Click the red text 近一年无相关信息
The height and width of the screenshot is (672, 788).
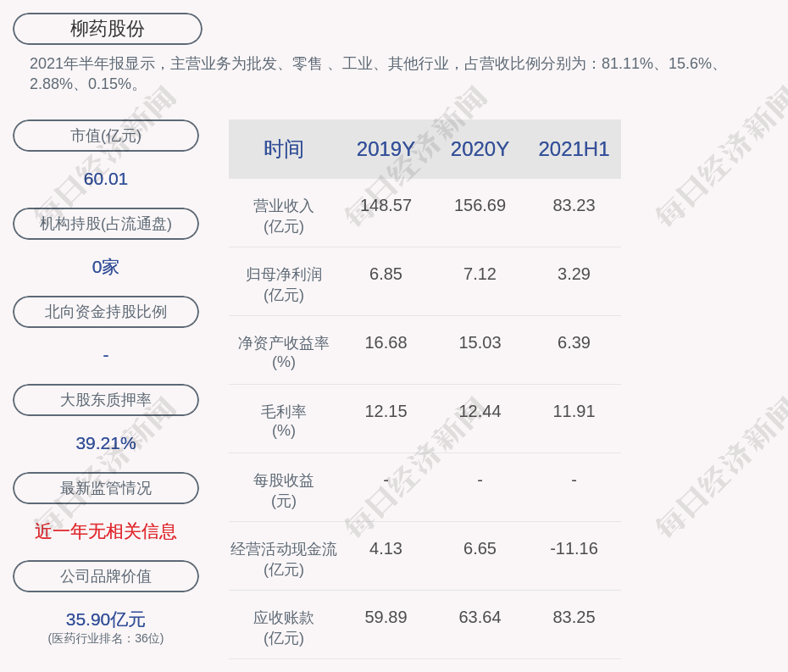(106, 531)
